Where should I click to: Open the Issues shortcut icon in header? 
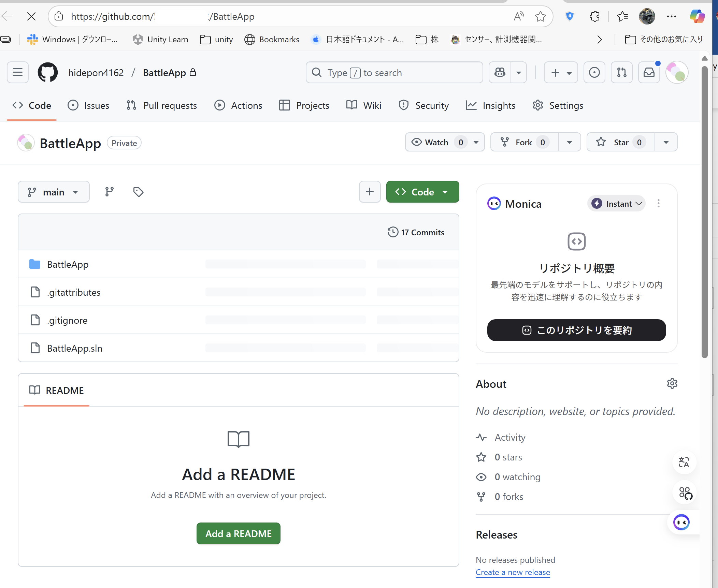pyautogui.click(x=594, y=72)
